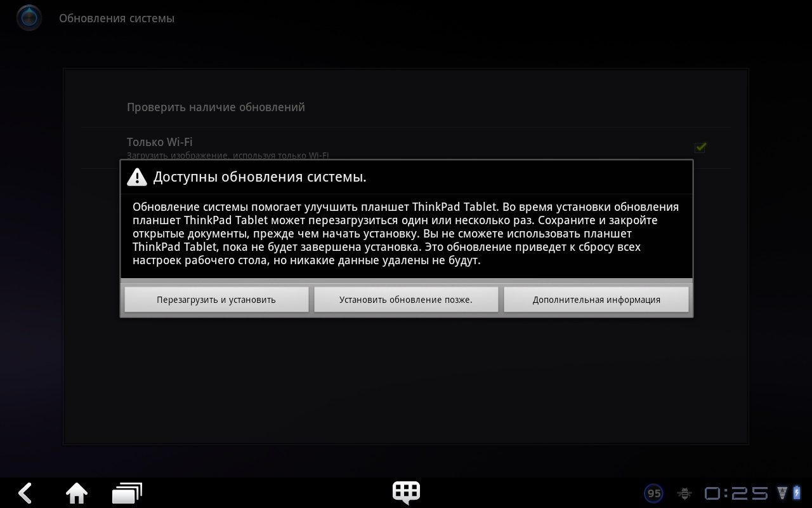Open Дополнительная информация
812x508 pixels.
pos(596,300)
